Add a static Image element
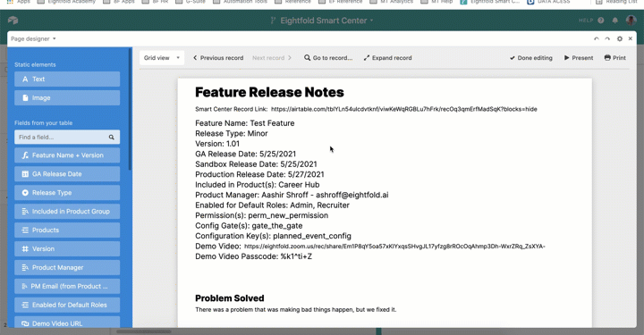The width and height of the screenshot is (644, 335). click(x=67, y=98)
